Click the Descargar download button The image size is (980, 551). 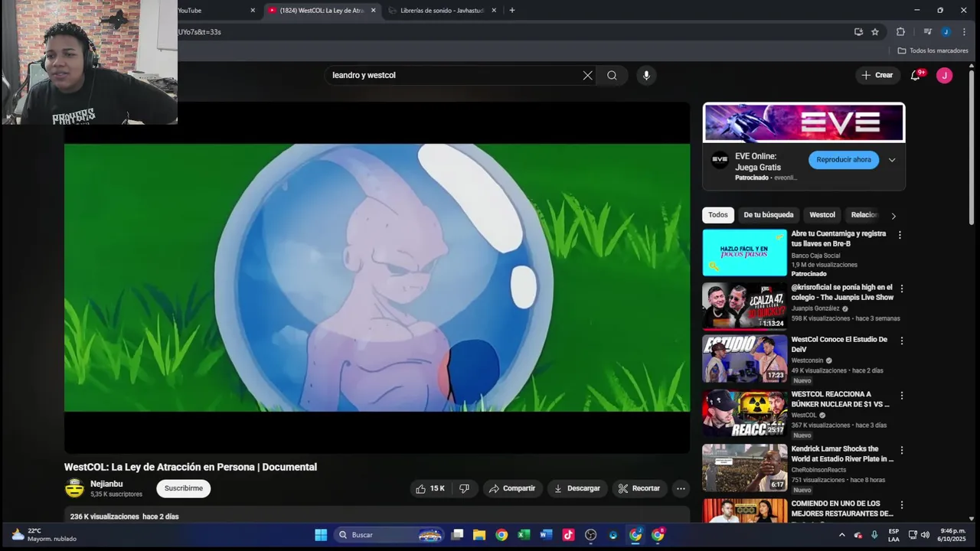coord(577,488)
